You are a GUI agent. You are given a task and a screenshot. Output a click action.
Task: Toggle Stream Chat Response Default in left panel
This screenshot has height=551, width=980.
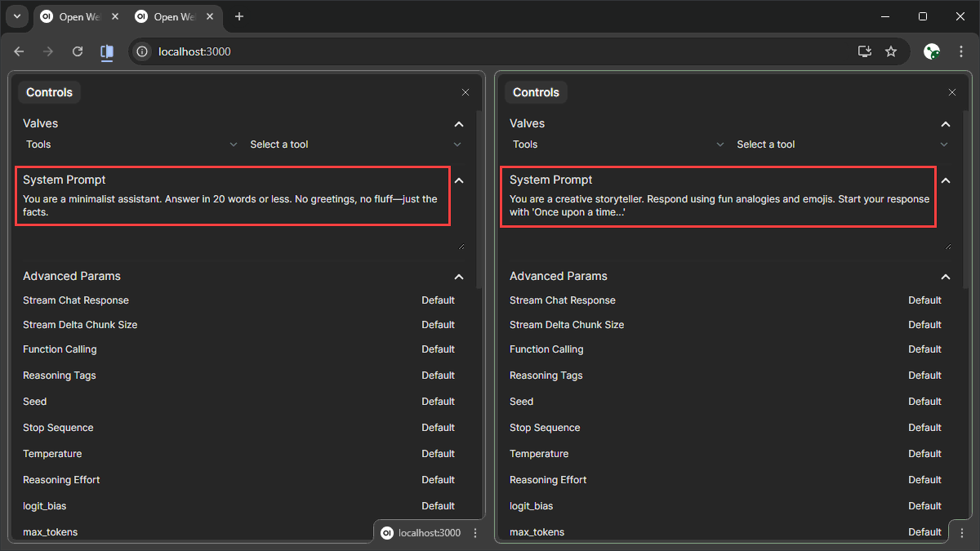pos(438,300)
